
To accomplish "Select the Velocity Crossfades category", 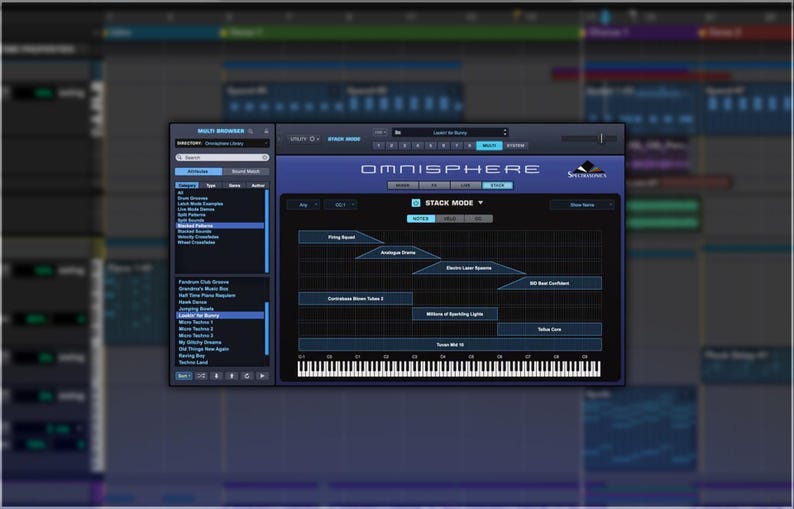I will tap(220, 237).
